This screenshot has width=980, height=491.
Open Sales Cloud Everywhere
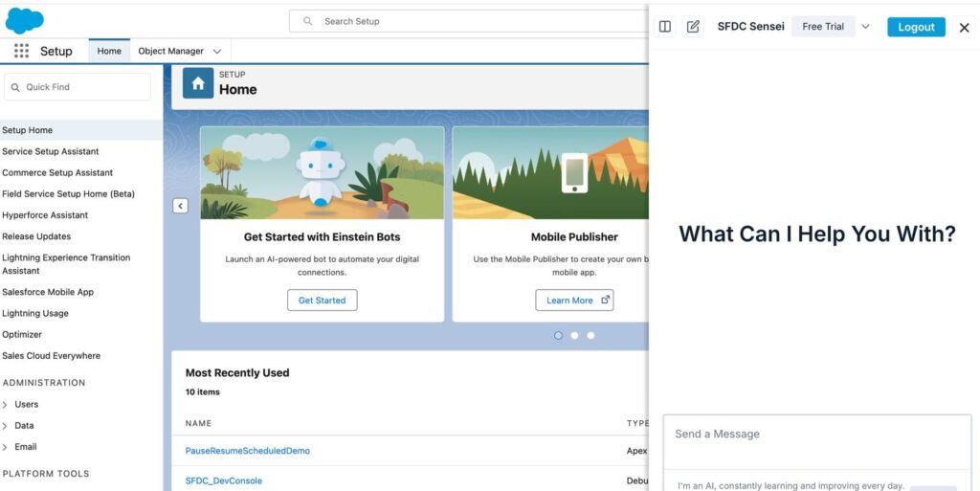point(52,355)
